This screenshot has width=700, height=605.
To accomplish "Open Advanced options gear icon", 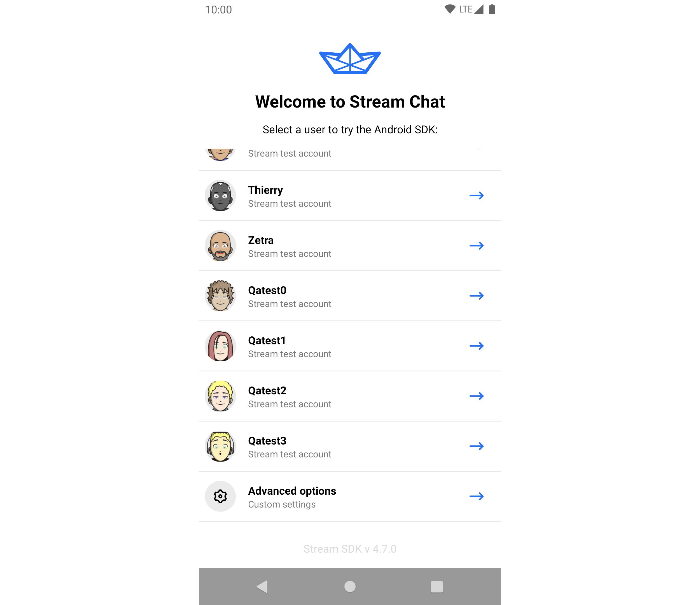I will tap(220, 496).
